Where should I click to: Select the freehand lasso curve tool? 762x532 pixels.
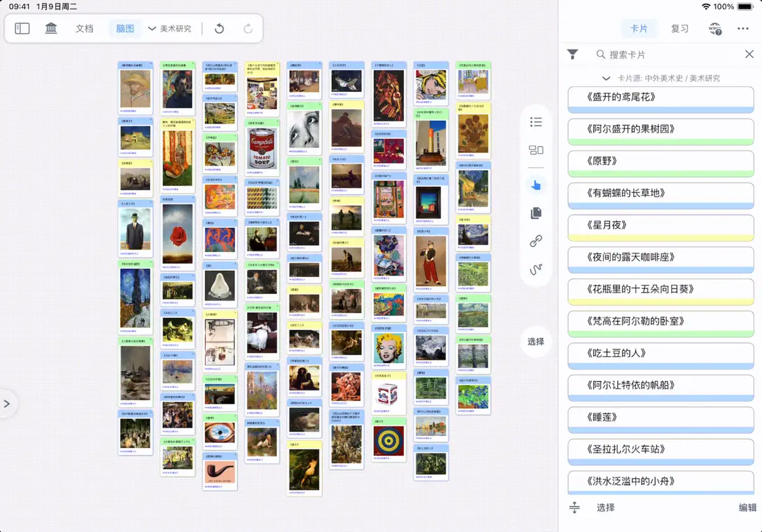[x=536, y=270]
